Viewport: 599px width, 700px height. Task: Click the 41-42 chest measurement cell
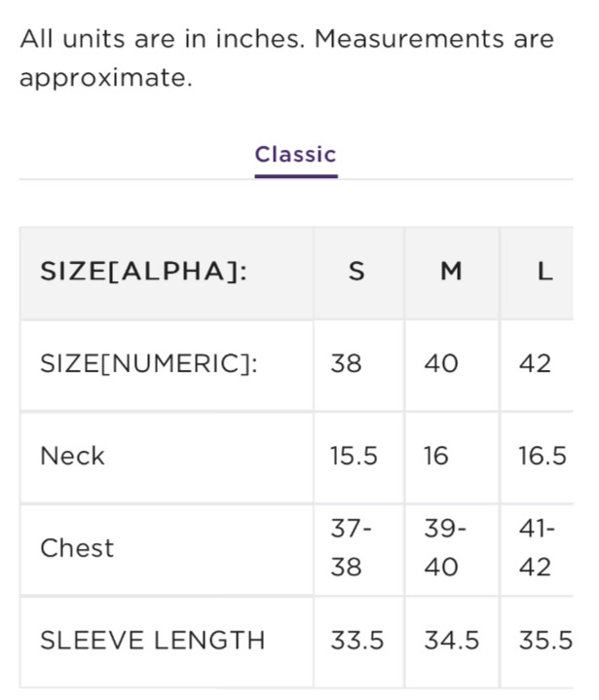click(x=537, y=548)
